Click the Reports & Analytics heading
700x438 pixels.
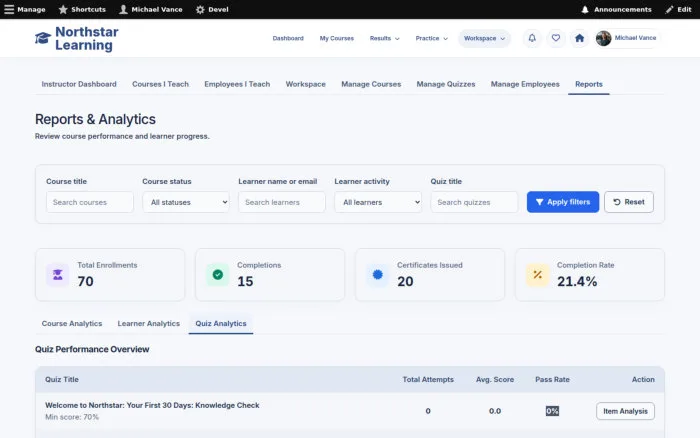(x=95, y=119)
